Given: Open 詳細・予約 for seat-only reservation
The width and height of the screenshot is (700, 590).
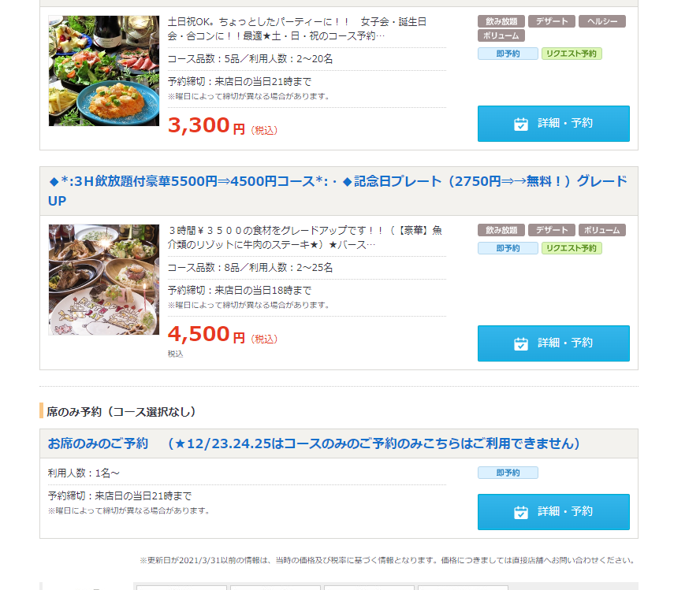Looking at the screenshot, I should pyautogui.click(x=553, y=512).
